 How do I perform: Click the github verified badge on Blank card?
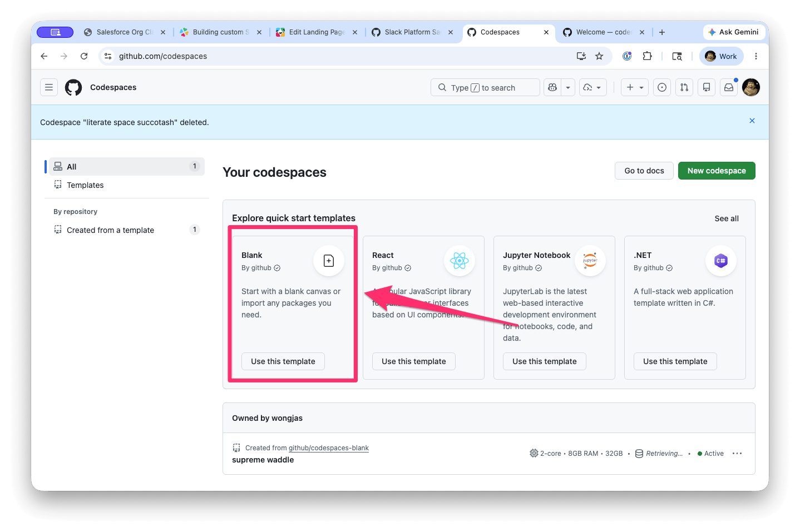277,268
